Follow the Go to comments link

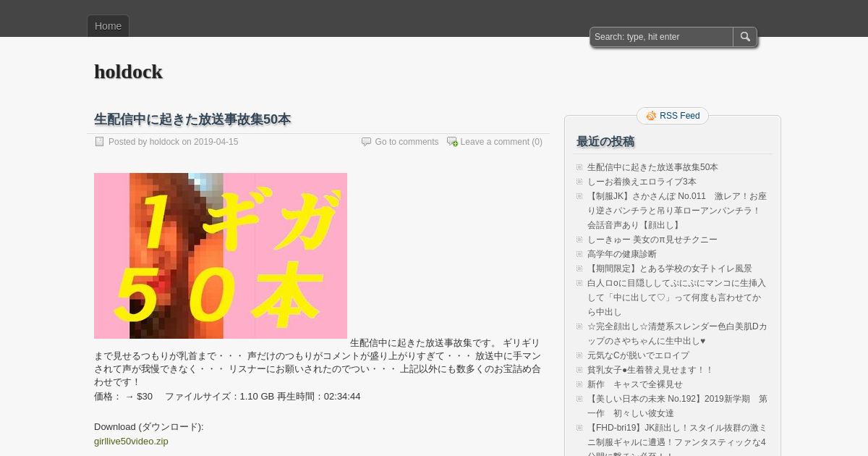[407, 142]
